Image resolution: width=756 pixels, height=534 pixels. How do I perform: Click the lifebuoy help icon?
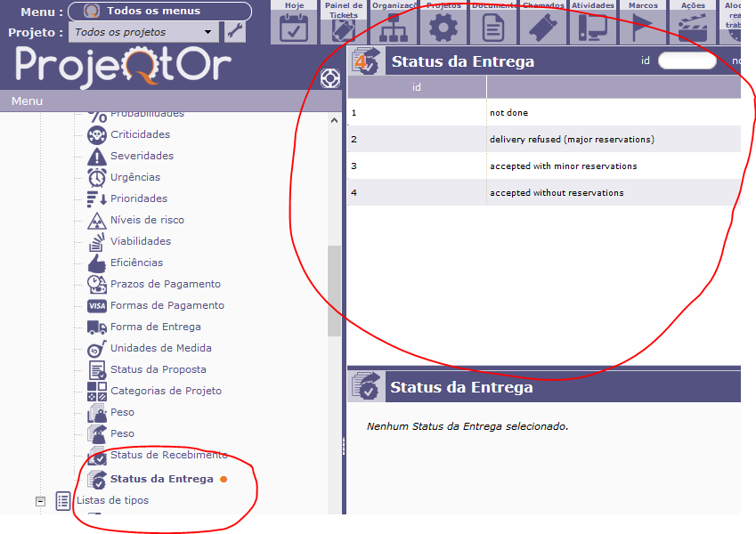click(x=330, y=78)
